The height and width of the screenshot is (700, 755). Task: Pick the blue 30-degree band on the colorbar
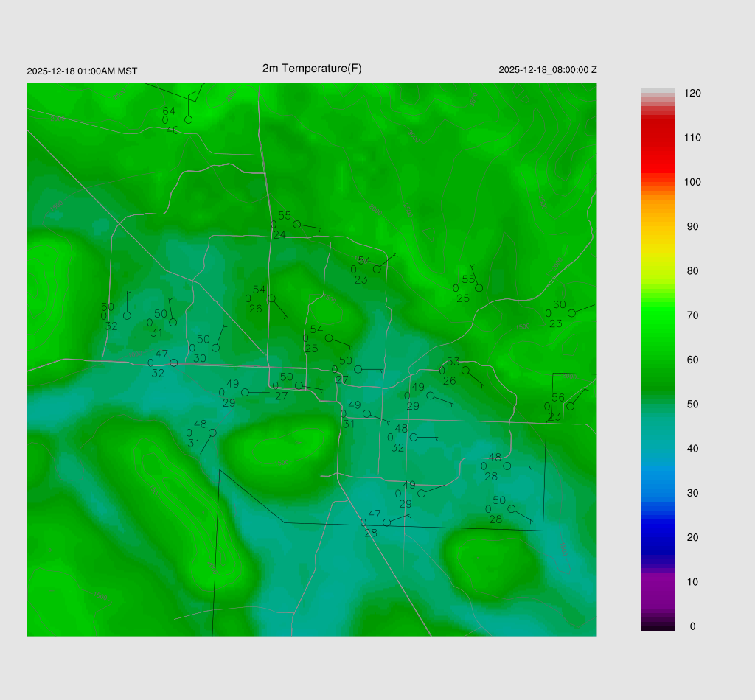(657, 493)
